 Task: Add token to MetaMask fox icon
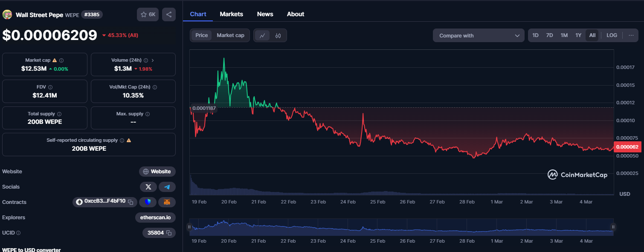coord(167,202)
